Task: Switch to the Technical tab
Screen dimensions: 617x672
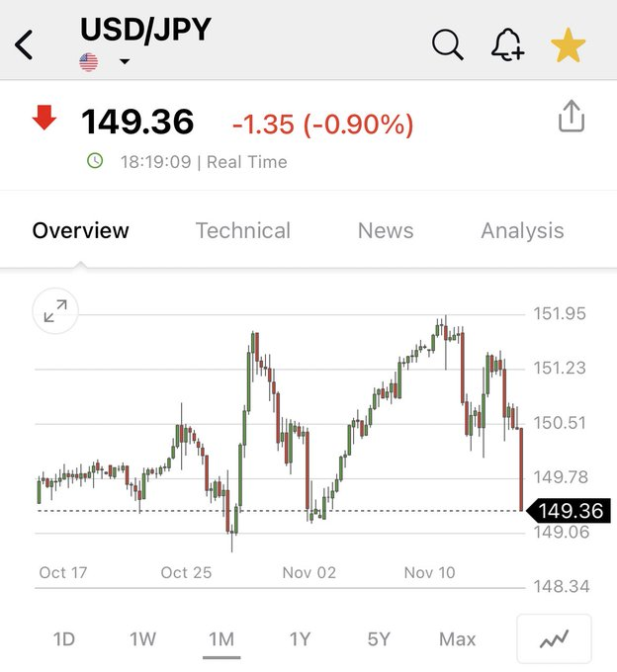Action: [242, 230]
